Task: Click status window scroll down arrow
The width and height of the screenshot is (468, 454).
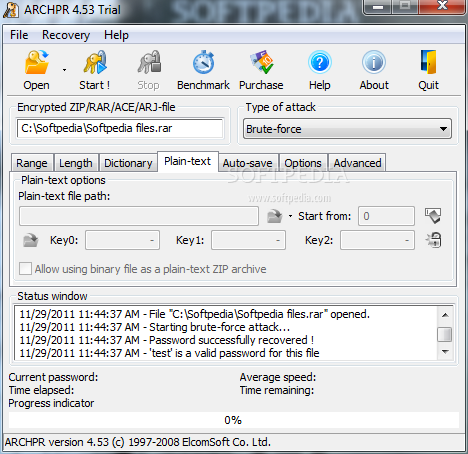Action: pos(445,352)
